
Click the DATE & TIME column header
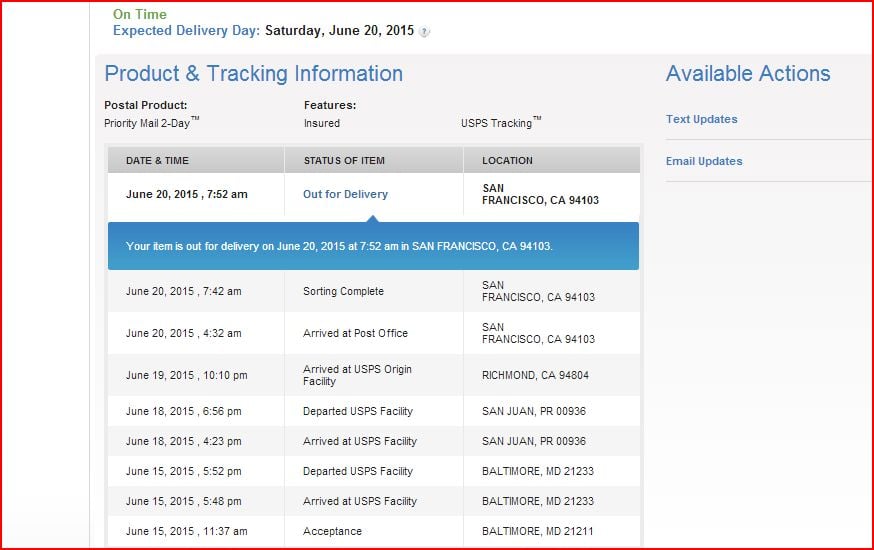point(157,160)
